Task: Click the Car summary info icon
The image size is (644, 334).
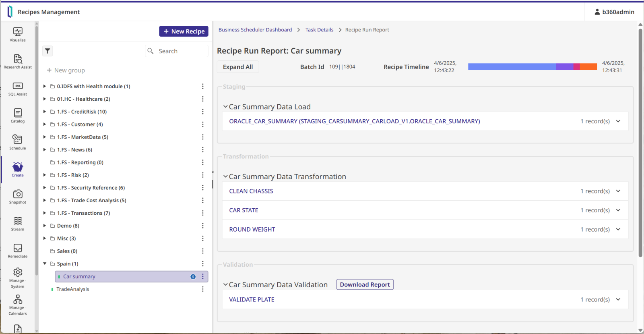Action: click(193, 277)
